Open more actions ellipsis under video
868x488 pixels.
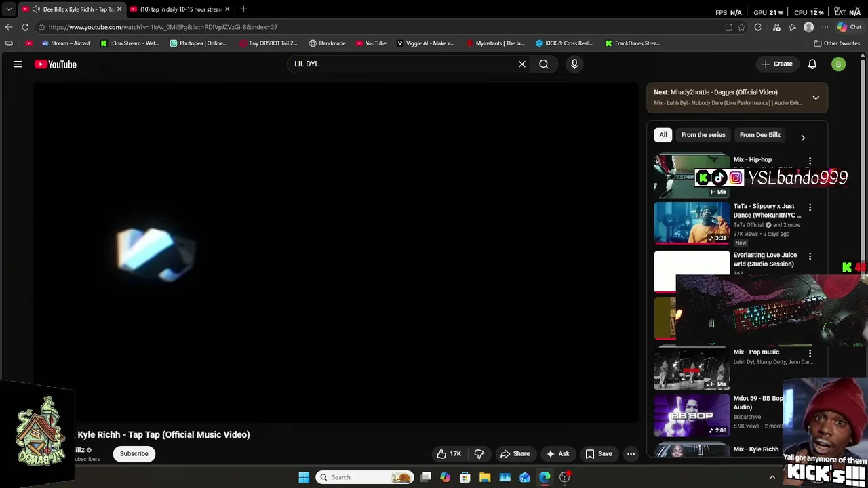[631, 454]
